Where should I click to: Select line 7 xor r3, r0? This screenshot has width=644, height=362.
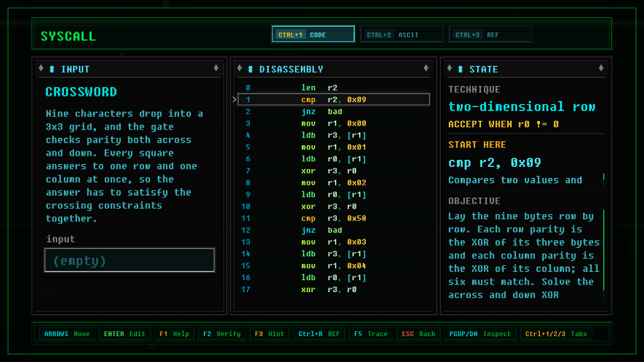334,171
